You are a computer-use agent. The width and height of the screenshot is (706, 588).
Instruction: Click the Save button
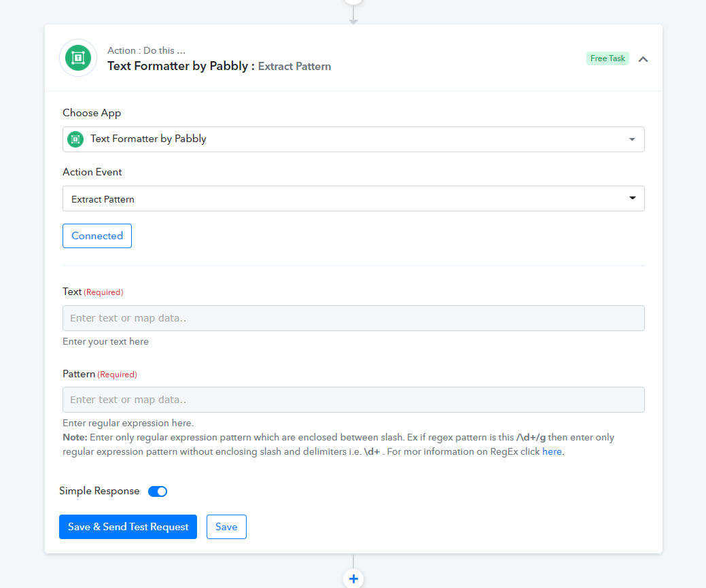226,527
